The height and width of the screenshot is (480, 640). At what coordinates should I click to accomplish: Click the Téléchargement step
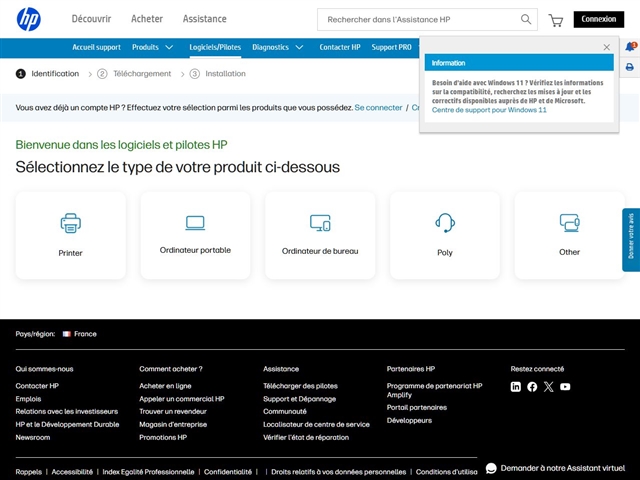coord(134,74)
